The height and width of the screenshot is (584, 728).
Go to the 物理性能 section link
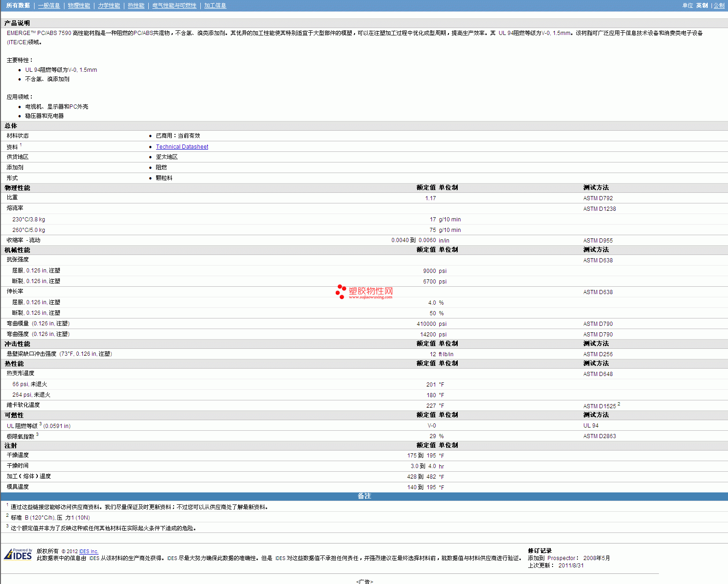coord(79,6)
